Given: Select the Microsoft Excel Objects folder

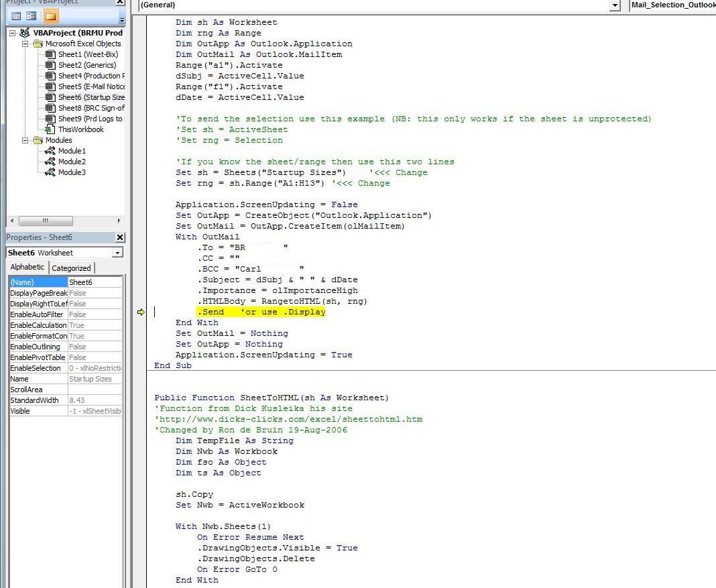Looking at the screenshot, I should click(83, 44).
